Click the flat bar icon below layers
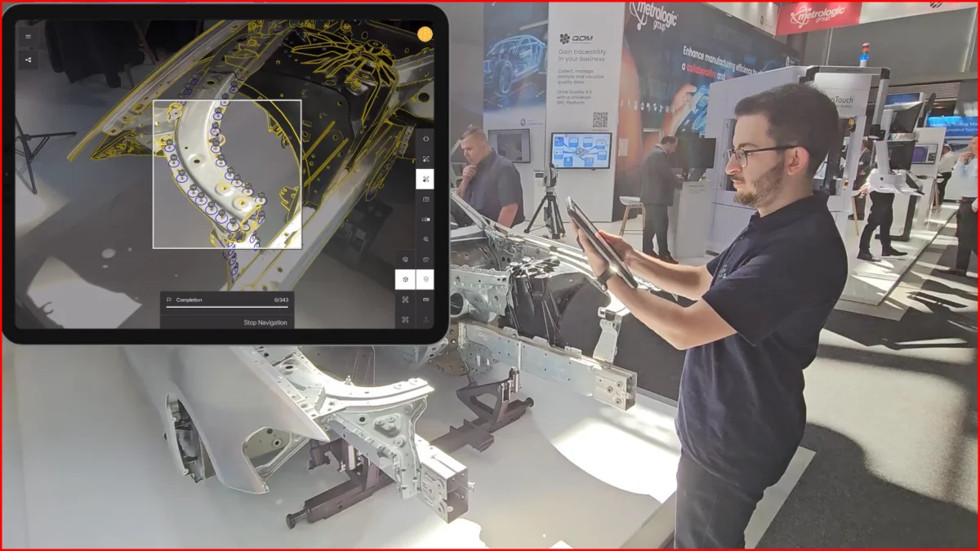 click(x=425, y=300)
